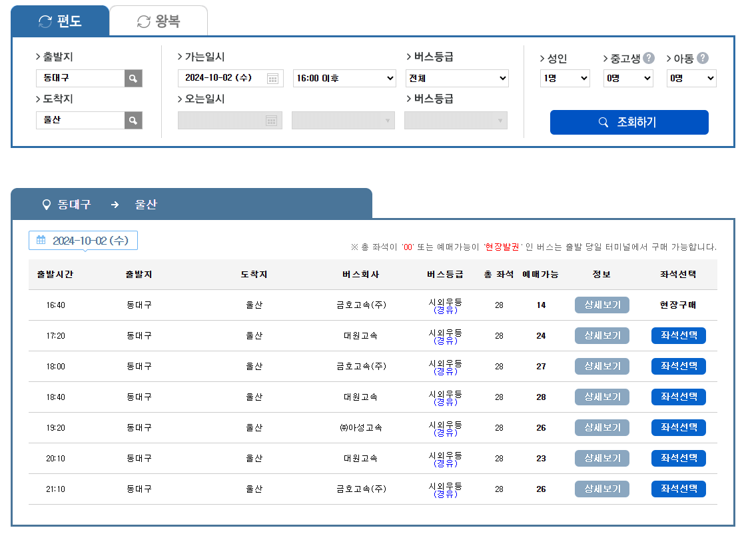Click 좌석선택 for the 18:00 bus
Image resolution: width=756 pixels, height=554 pixels.
[678, 366]
